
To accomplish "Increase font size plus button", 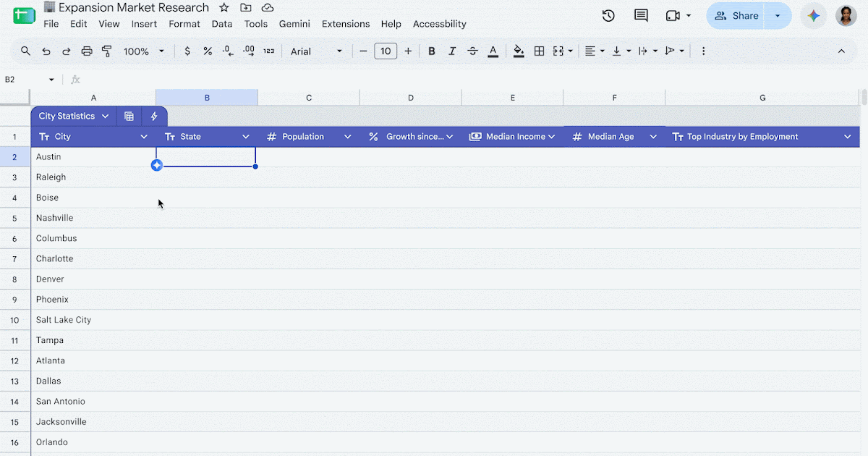I will (x=408, y=51).
